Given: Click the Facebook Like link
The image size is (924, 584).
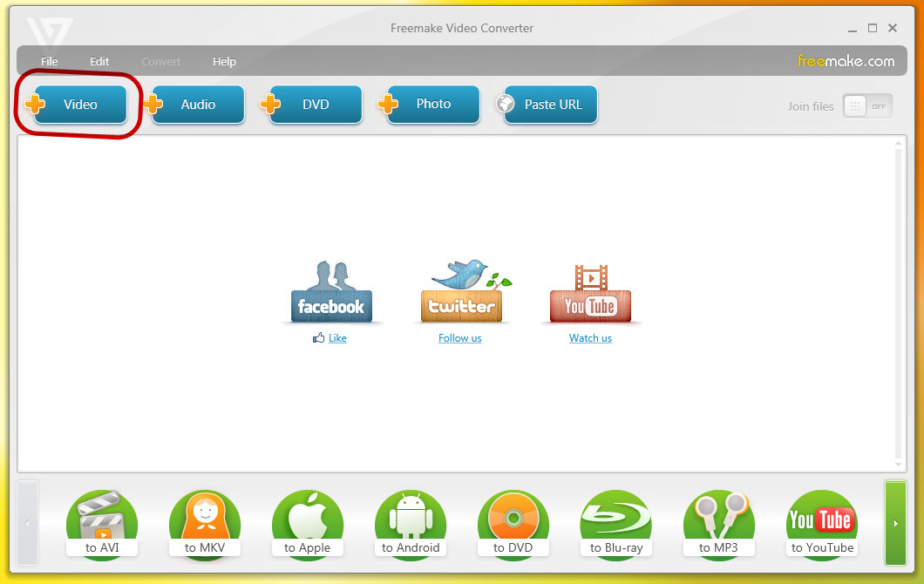Looking at the screenshot, I should click(x=337, y=338).
